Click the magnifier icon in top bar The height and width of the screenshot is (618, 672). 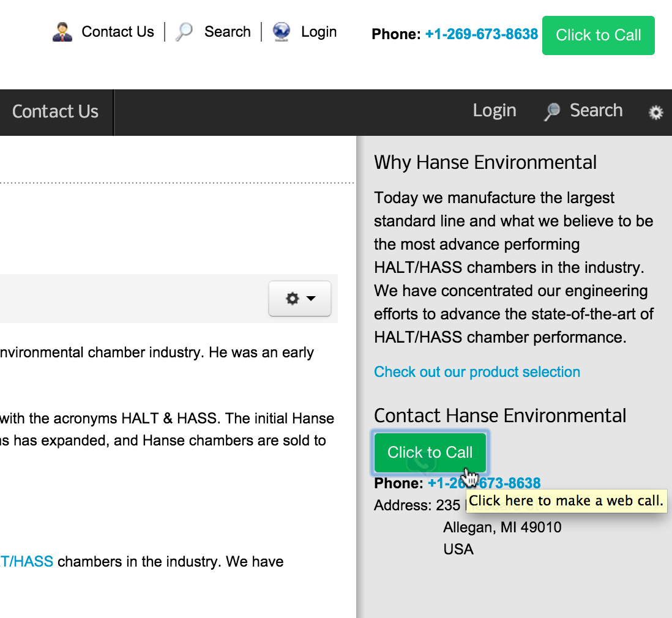pos(184,32)
